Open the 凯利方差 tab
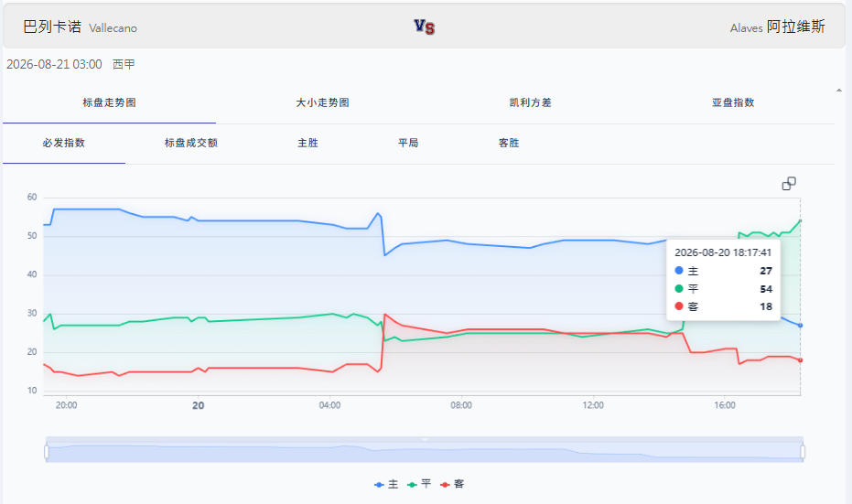Image resolution: width=852 pixels, height=504 pixels. coord(531,102)
